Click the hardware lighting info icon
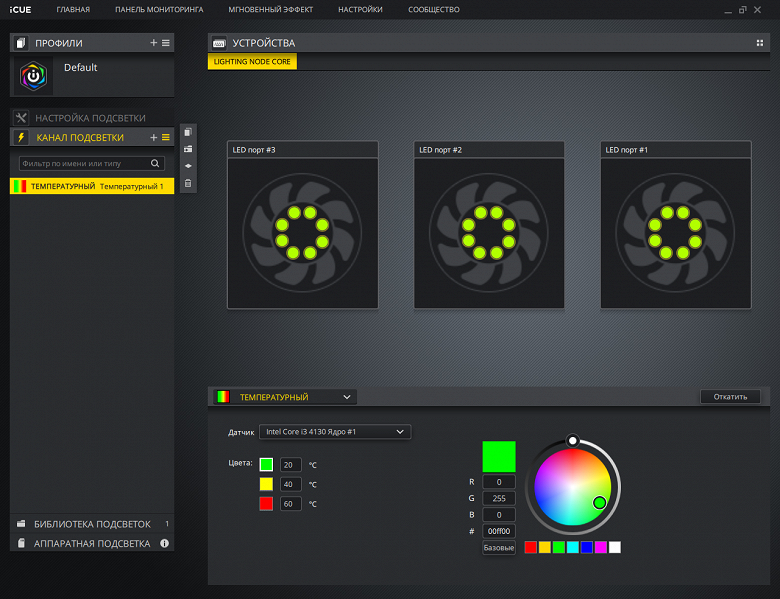The height and width of the screenshot is (599, 780). coord(165,543)
